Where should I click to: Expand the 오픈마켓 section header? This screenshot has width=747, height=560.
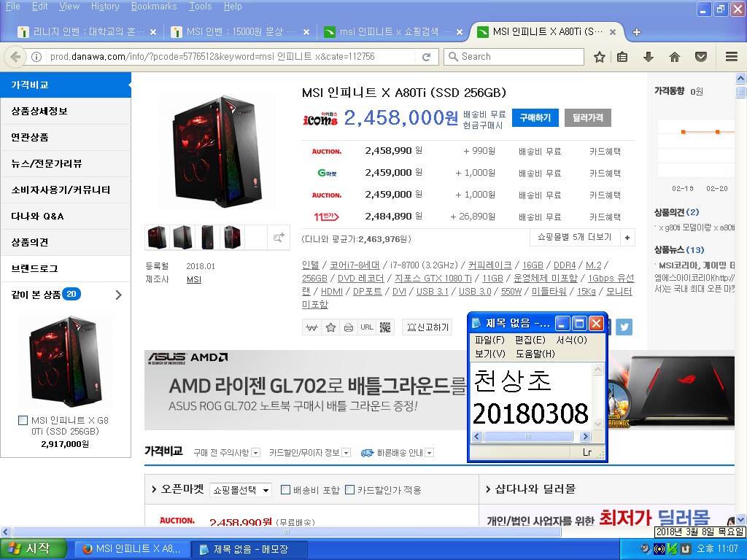click(178, 489)
